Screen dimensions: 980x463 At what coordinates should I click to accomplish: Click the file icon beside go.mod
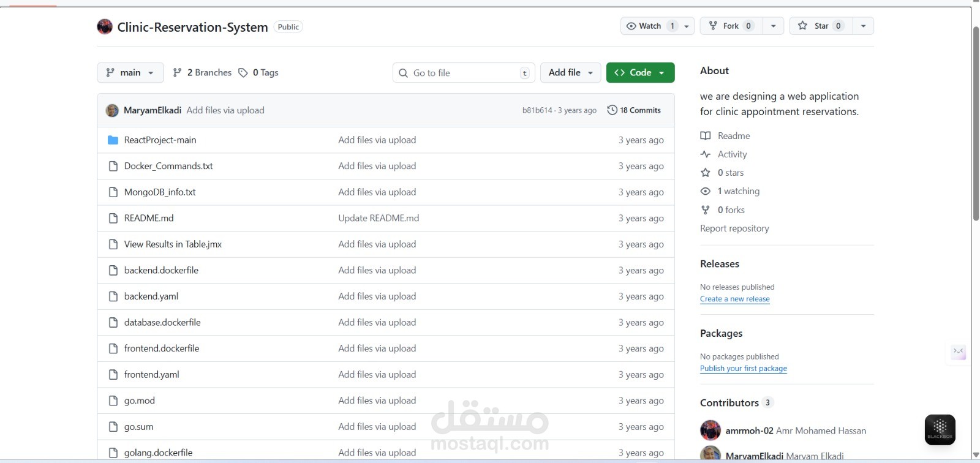pyautogui.click(x=113, y=401)
